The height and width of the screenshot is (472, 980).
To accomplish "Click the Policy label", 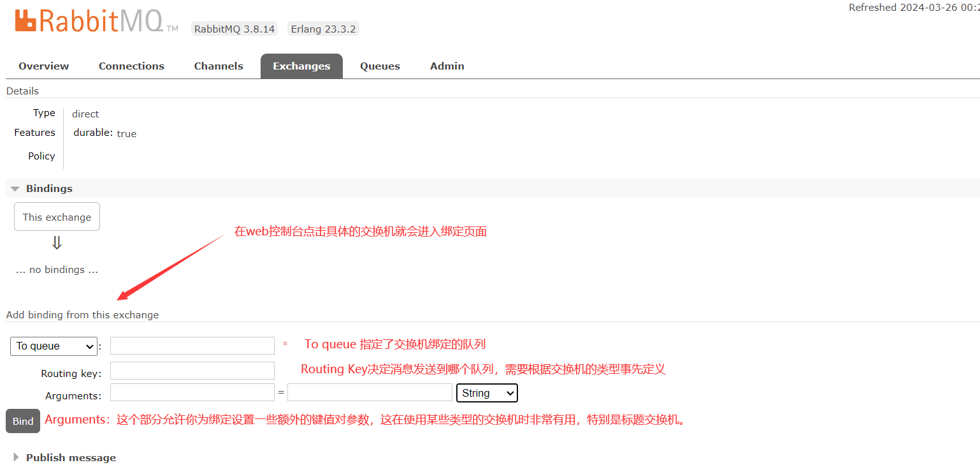I will point(41,156).
